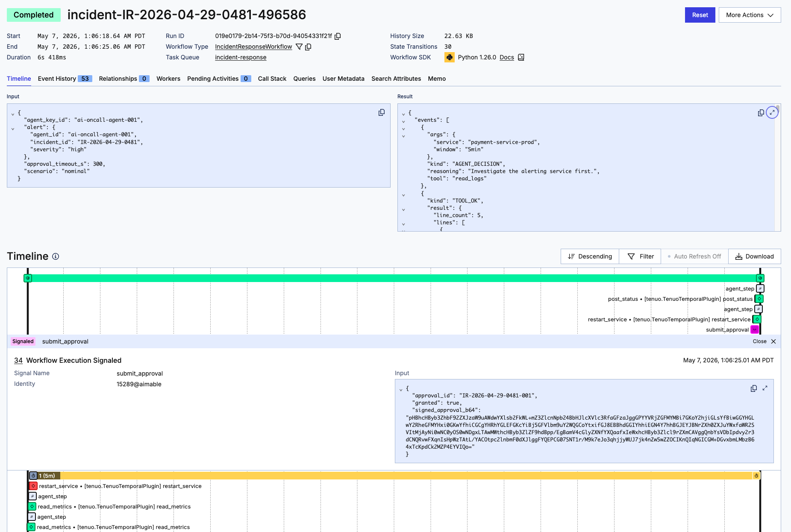
Task: Switch to Event History tab
Action: (x=65, y=79)
